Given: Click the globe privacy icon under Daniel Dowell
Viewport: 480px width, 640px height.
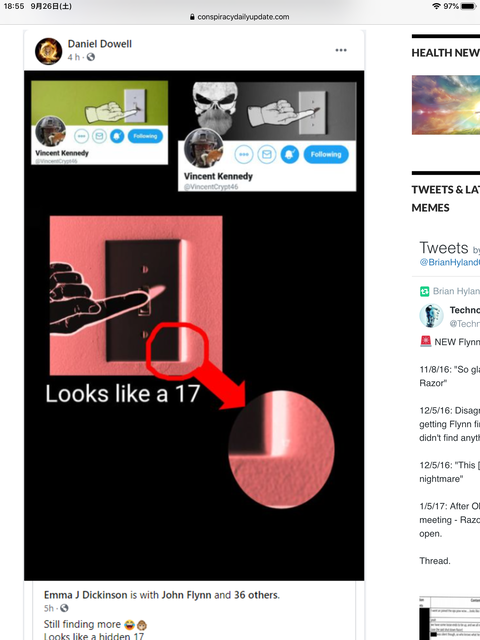Looking at the screenshot, I should [91, 57].
